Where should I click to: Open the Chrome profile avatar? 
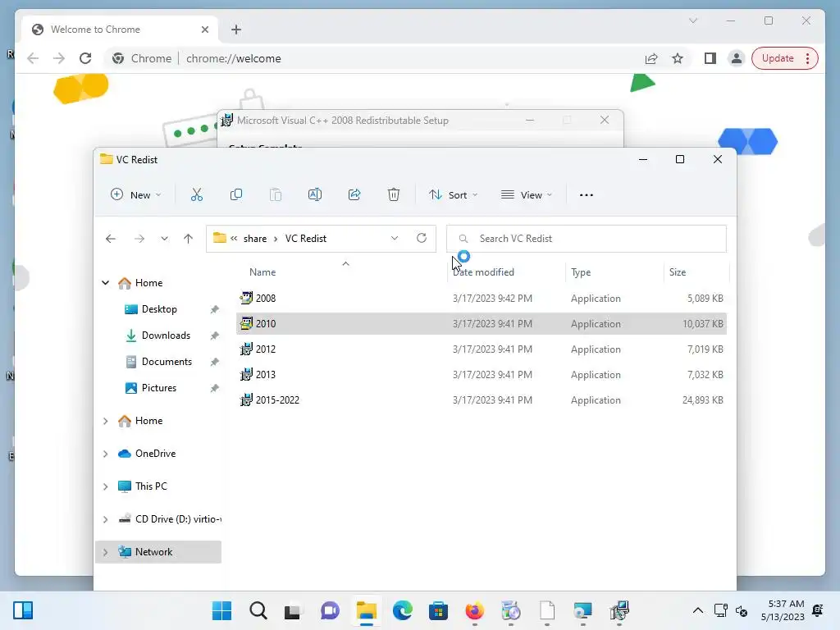[x=737, y=58]
